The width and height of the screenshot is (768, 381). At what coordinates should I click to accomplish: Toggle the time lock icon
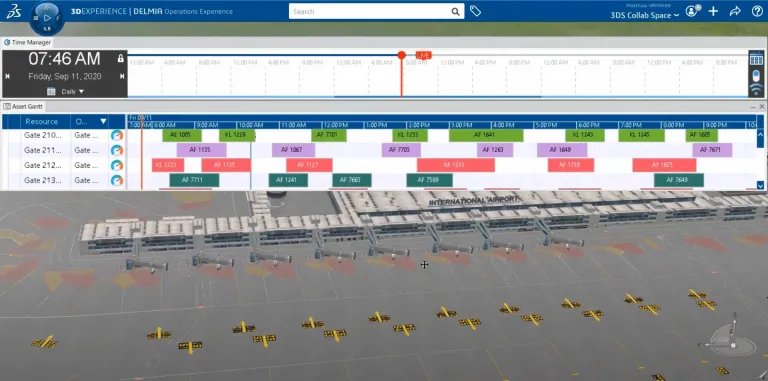pyautogui.click(x=120, y=59)
